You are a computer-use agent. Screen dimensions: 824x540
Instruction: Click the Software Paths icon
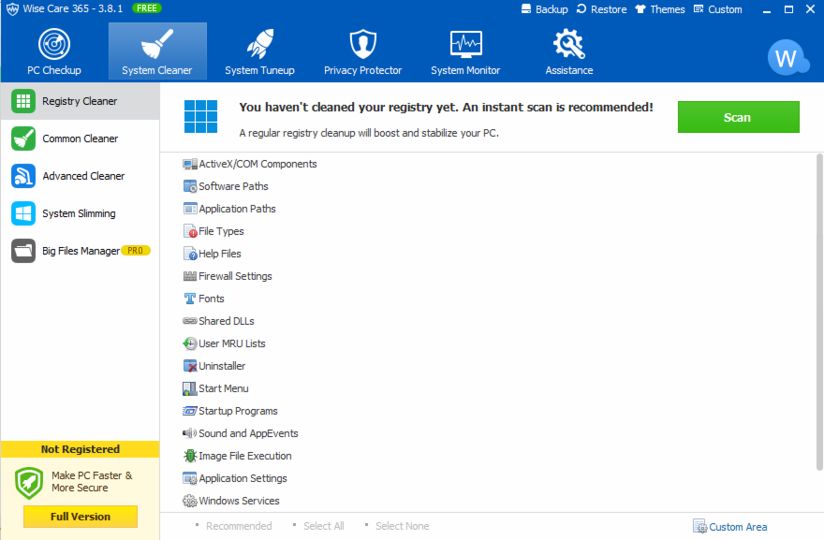click(x=190, y=186)
